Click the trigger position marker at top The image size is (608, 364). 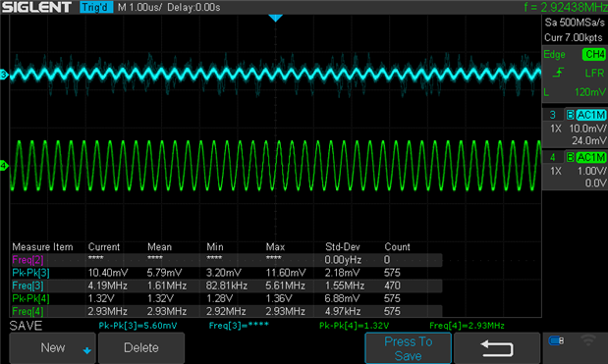[x=275, y=18]
